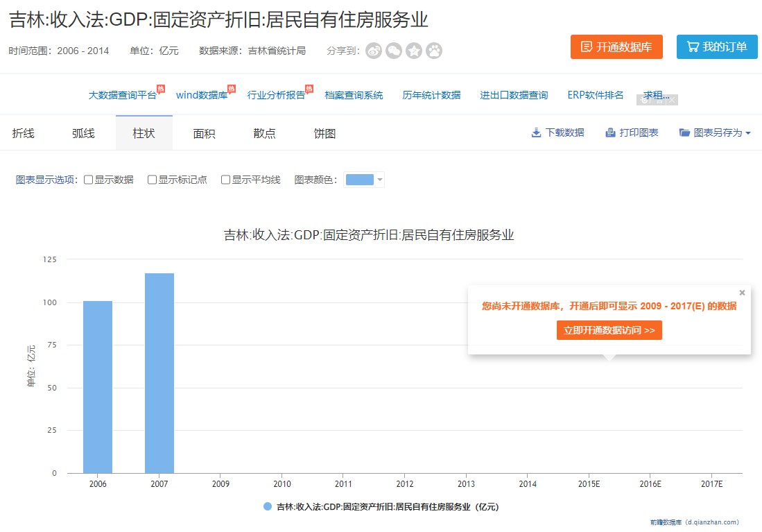Screen dimensions: 762x532
Task: Open 我的订单 orders button
Action: tap(717, 46)
